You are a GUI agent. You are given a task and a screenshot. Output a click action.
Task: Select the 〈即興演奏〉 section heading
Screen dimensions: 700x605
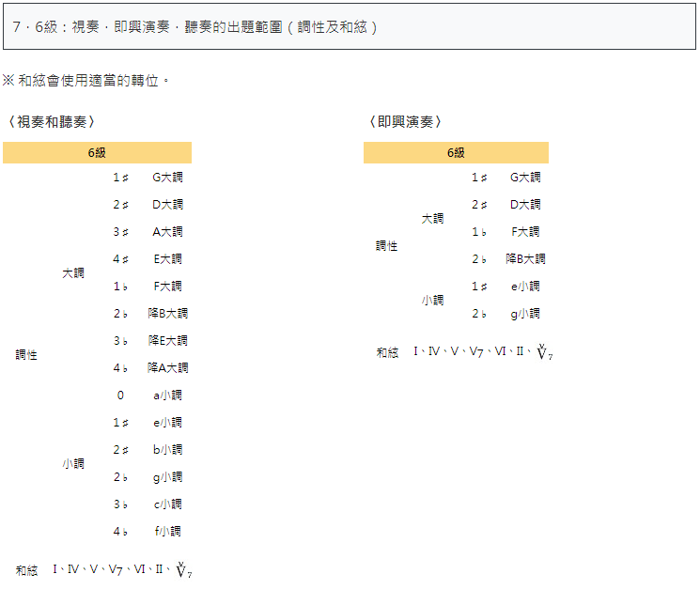pyautogui.click(x=406, y=122)
